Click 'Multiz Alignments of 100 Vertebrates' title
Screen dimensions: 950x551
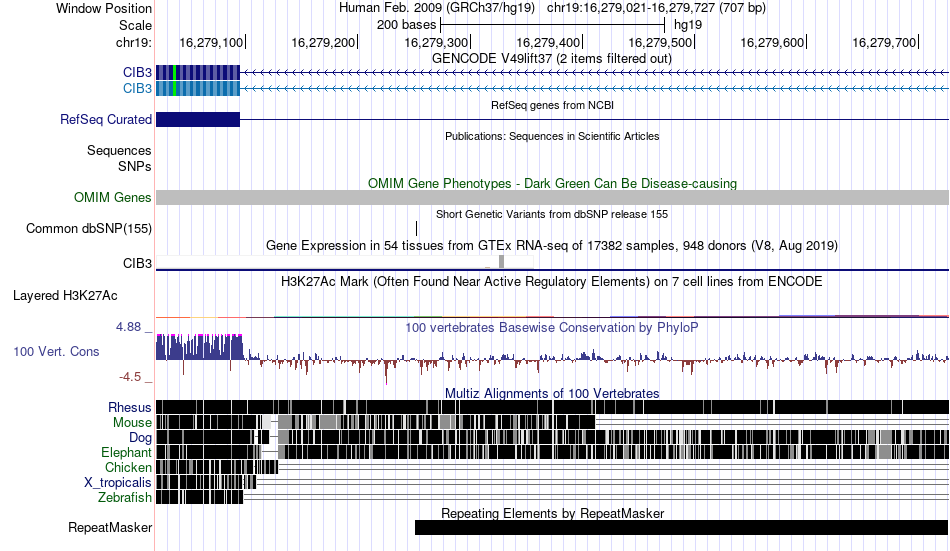[552, 393]
